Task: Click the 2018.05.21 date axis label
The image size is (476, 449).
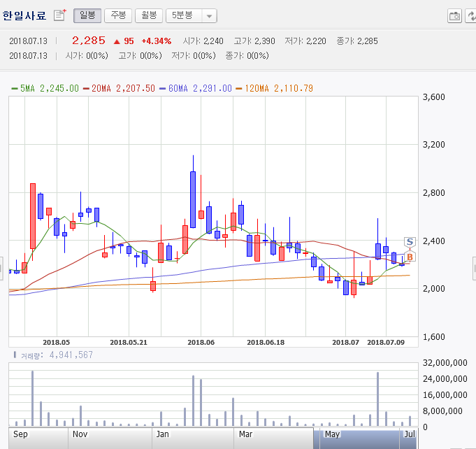Action: pos(129,343)
